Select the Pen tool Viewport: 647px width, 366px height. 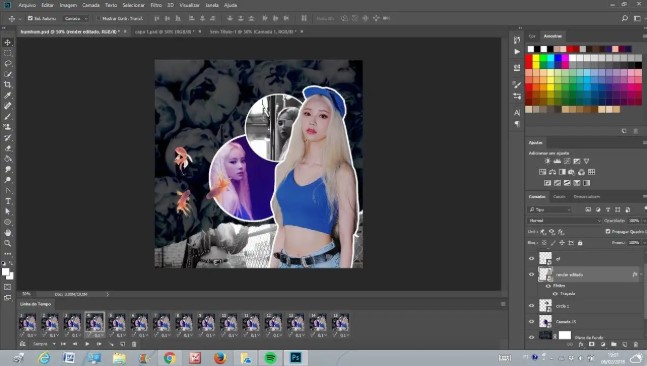tap(7, 190)
